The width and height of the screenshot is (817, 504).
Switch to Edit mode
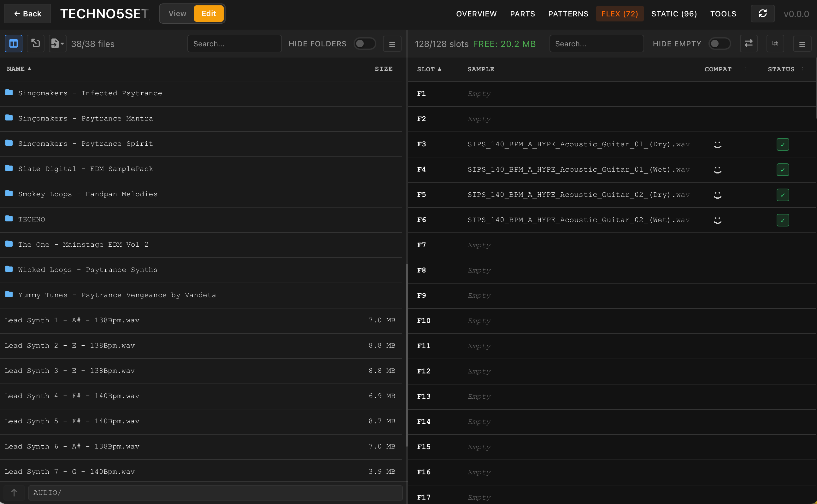[209, 13]
